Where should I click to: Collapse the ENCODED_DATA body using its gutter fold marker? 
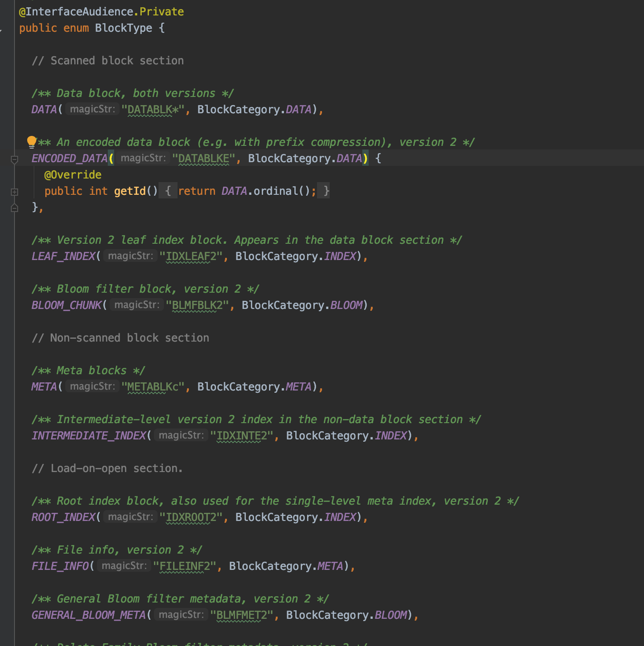click(14, 159)
